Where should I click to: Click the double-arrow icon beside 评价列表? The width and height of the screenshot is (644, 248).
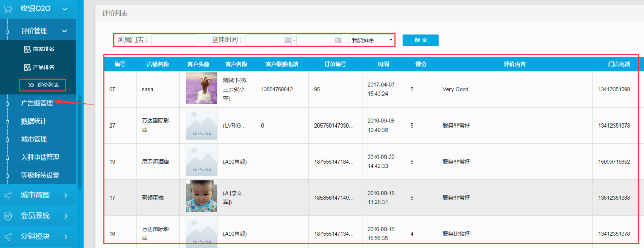click(x=31, y=85)
